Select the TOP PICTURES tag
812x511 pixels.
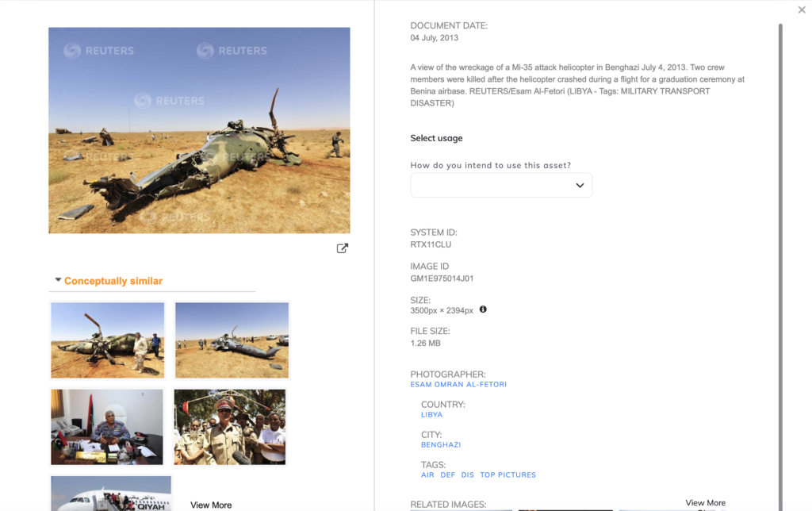pos(508,474)
